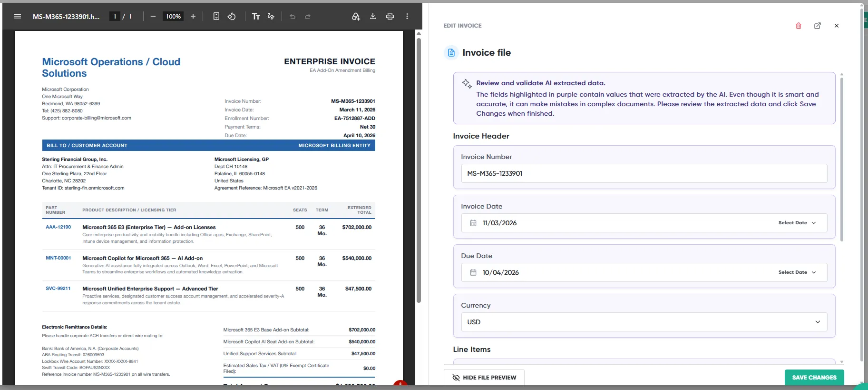
Task: Zoom out of the PDF with minus button
Action: [153, 16]
